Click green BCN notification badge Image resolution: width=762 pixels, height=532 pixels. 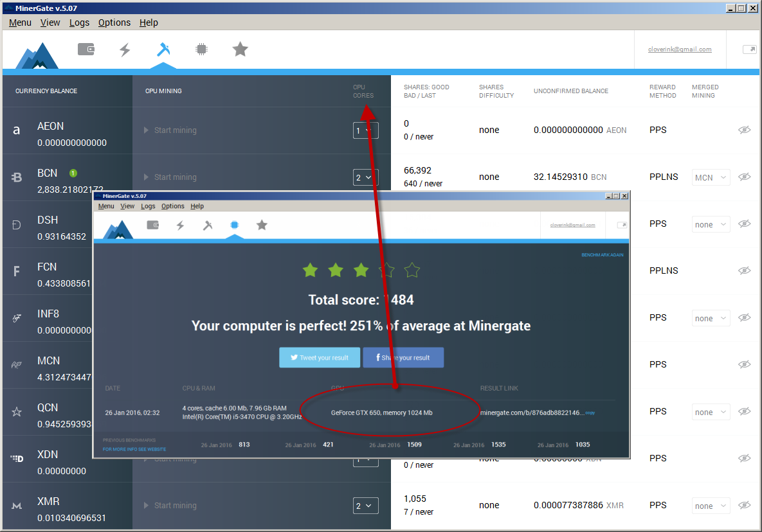coord(73,173)
